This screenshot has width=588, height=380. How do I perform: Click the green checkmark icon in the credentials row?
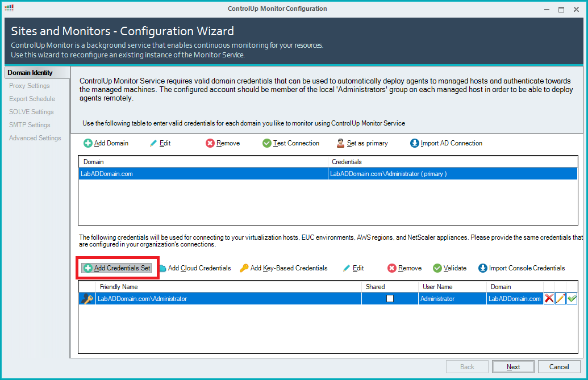(572, 299)
